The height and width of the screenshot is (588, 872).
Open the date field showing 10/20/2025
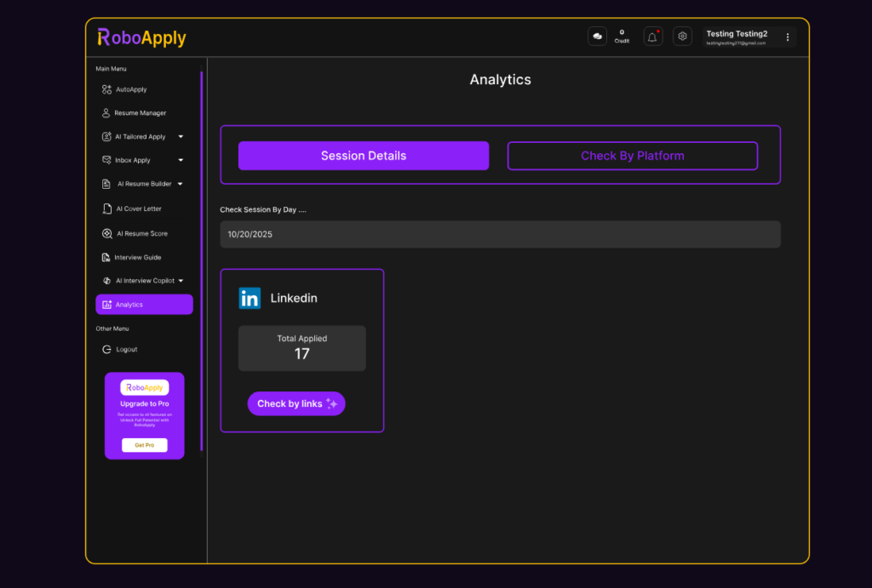500,234
